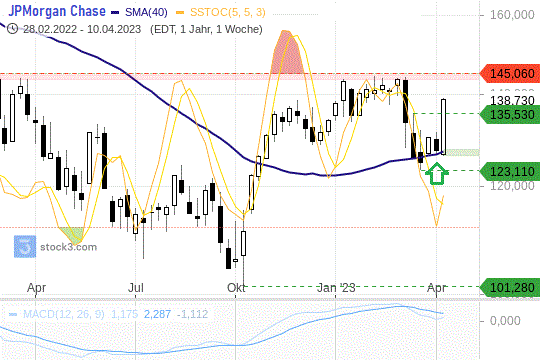Select the SSTOC(5, 5, 3) legend label
The image size is (540, 360).
228,13
